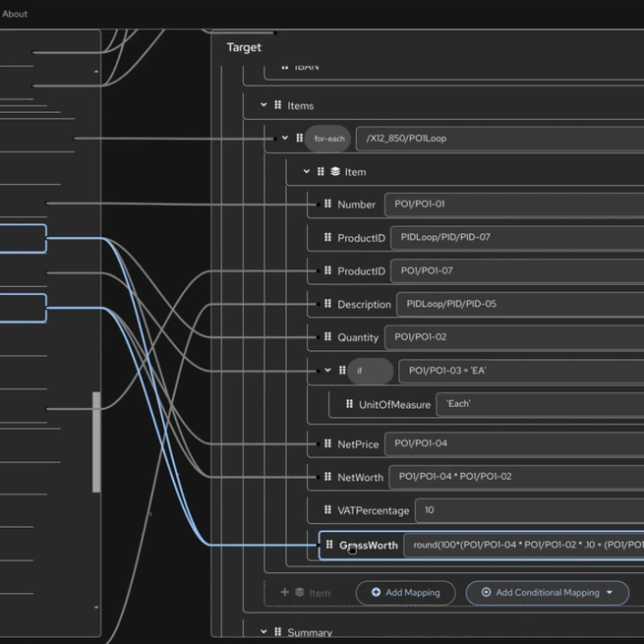Click the source panel scrollbar thumb

click(x=96, y=441)
